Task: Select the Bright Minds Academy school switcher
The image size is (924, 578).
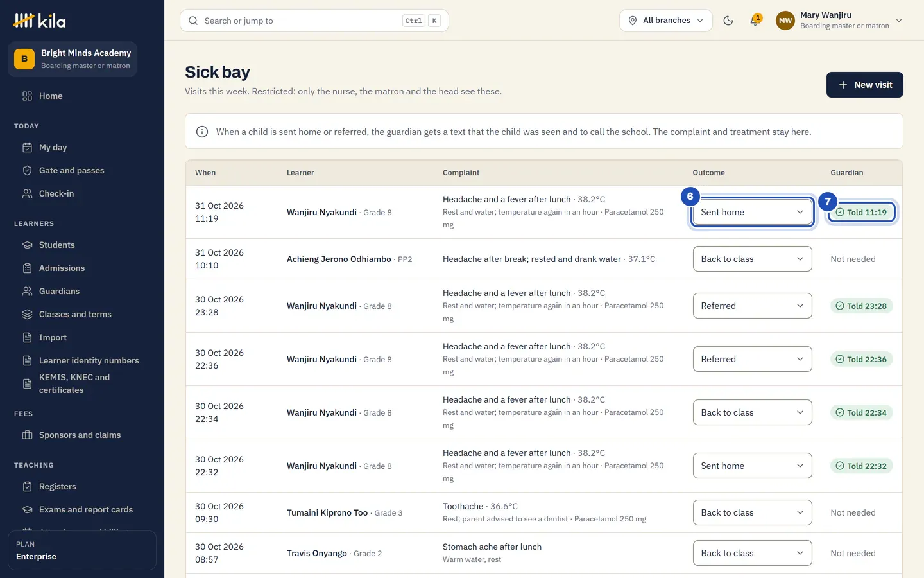Action: pos(73,59)
